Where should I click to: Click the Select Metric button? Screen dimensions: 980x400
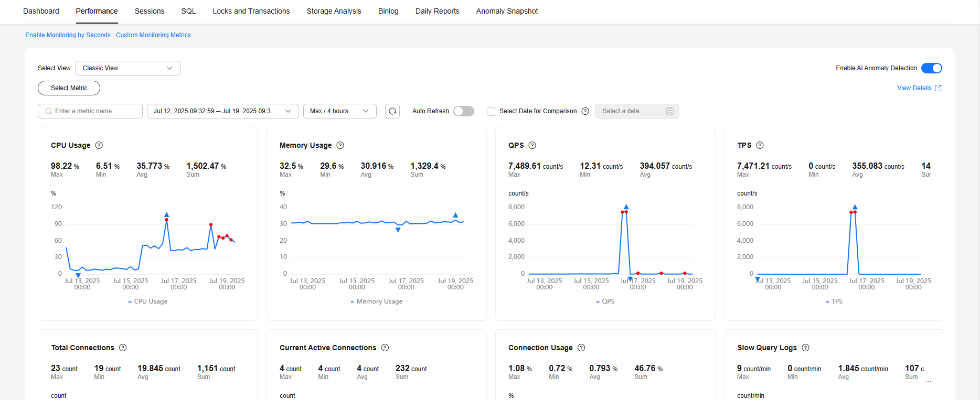tap(69, 88)
